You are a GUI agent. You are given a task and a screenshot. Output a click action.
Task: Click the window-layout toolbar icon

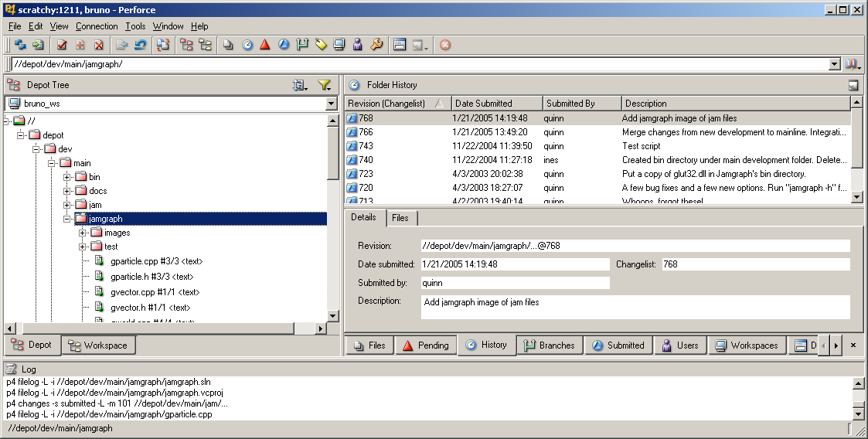coord(400,45)
